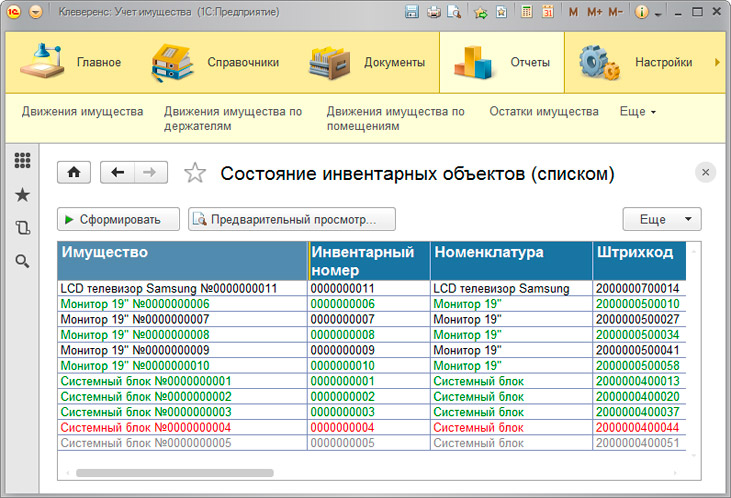
Task: Expand the Еще menu in navigation panel
Action: point(637,111)
